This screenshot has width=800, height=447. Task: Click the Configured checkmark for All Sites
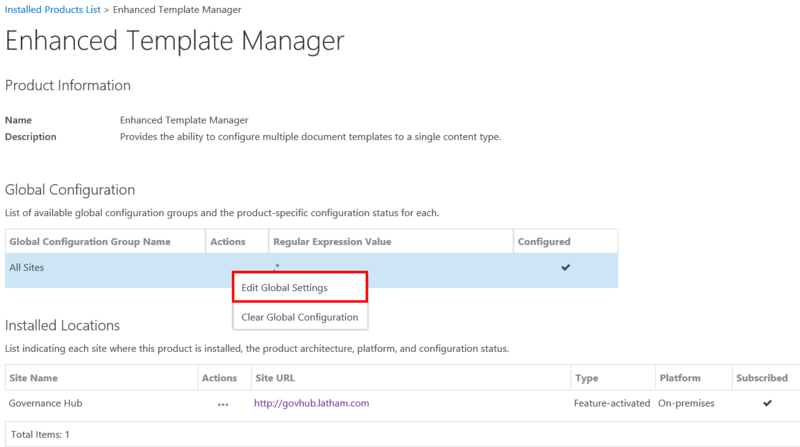[565, 268]
